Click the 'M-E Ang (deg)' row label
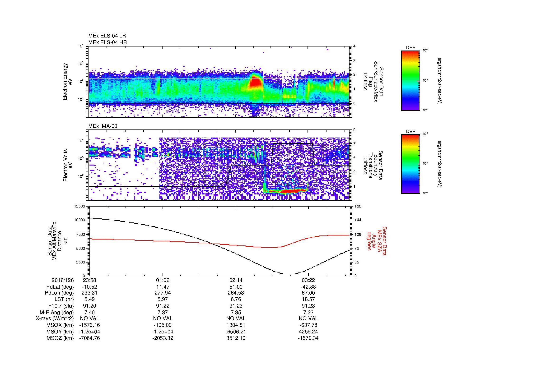555x392 pixels. pos(56,312)
